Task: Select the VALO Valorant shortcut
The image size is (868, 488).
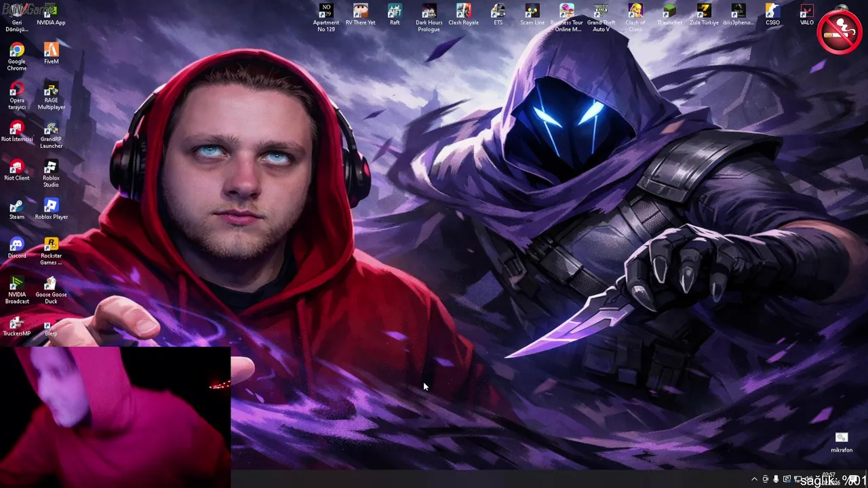Action: [x=806, y=15]
